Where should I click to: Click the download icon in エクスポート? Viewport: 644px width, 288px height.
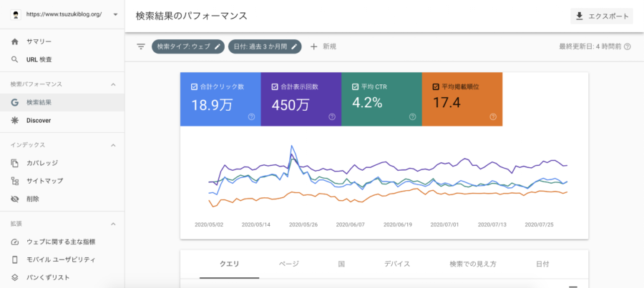580,16
